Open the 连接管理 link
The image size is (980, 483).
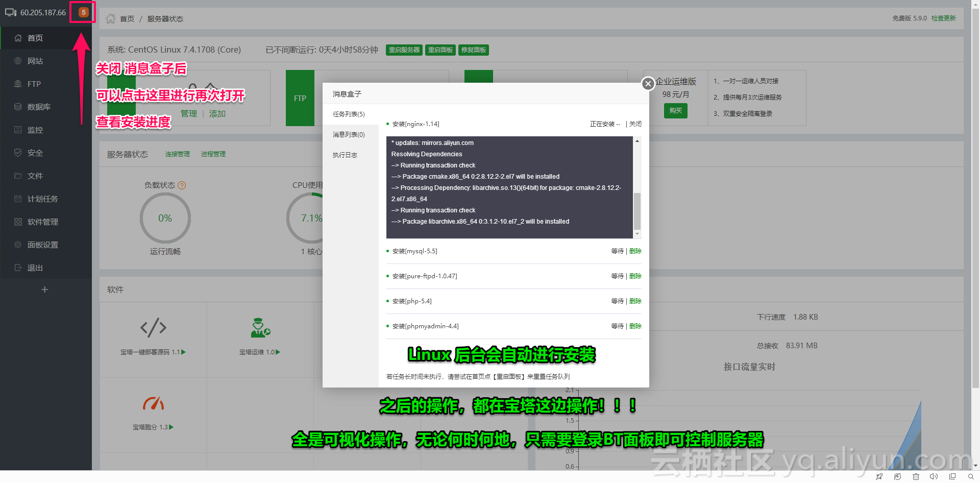178,154
